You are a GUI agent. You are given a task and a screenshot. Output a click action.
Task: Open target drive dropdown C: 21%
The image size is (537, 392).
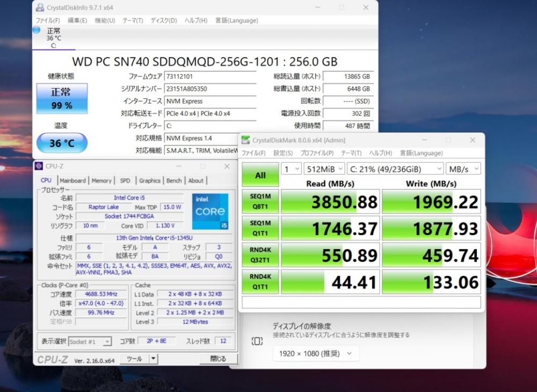395,169
